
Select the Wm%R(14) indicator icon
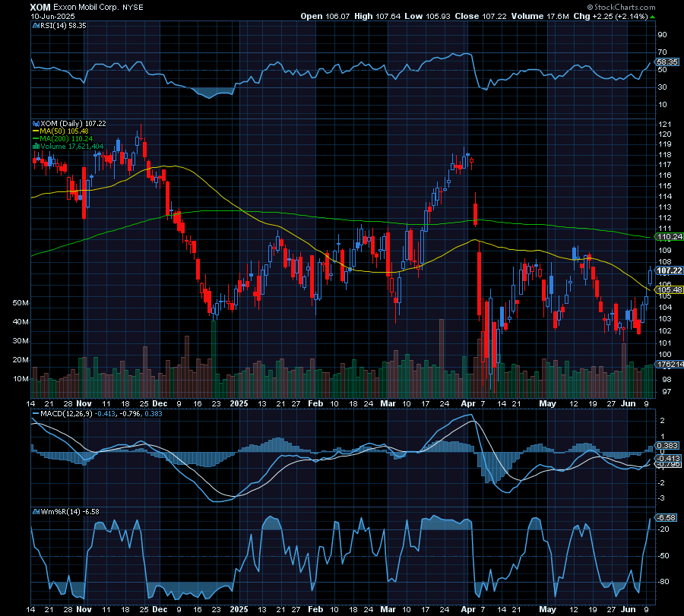(x=34, y=512)
